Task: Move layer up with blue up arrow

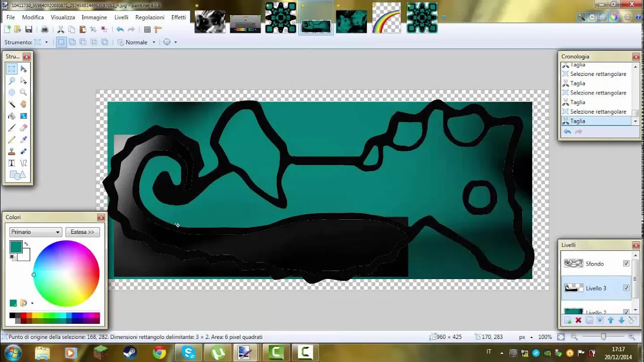Action: pos(611,320)
